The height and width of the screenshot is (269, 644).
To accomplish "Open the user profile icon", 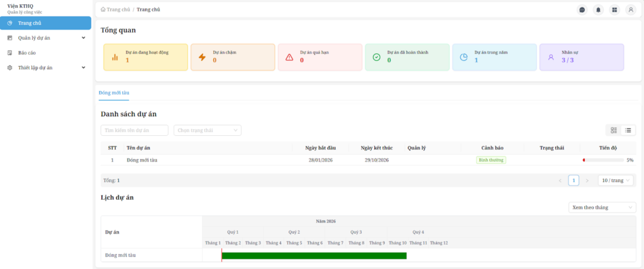I will click(631, 9).
